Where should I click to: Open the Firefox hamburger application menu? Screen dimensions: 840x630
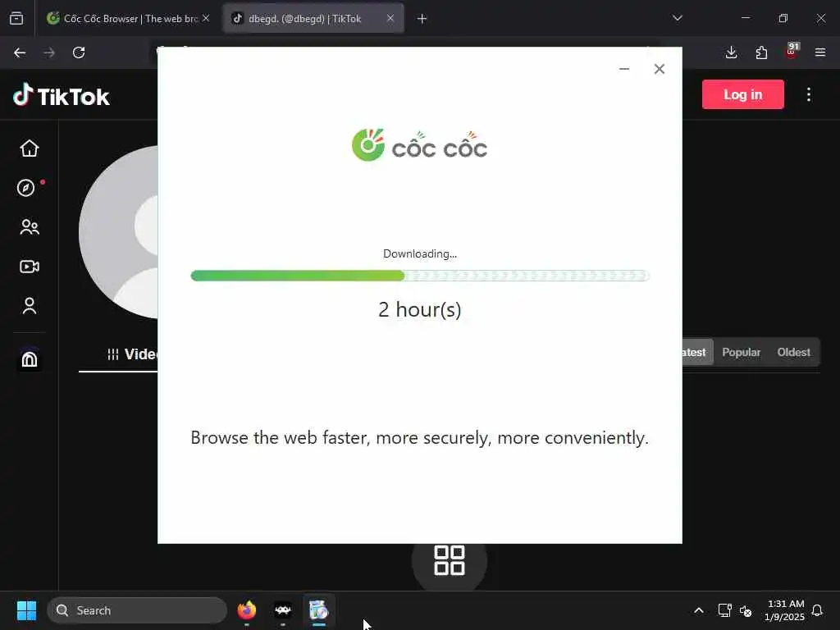point(820,52)
